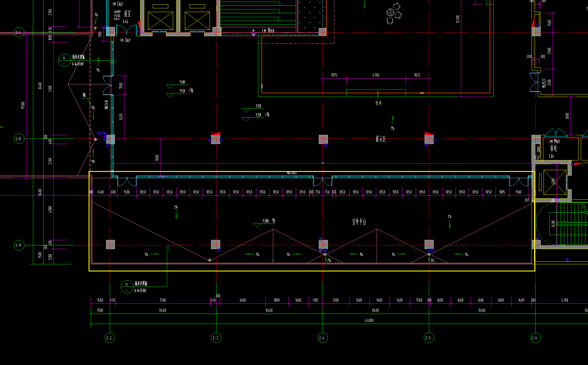Select the 1875 dimension text
Viewport: 588px width, 365px height.
coord(334,75)
